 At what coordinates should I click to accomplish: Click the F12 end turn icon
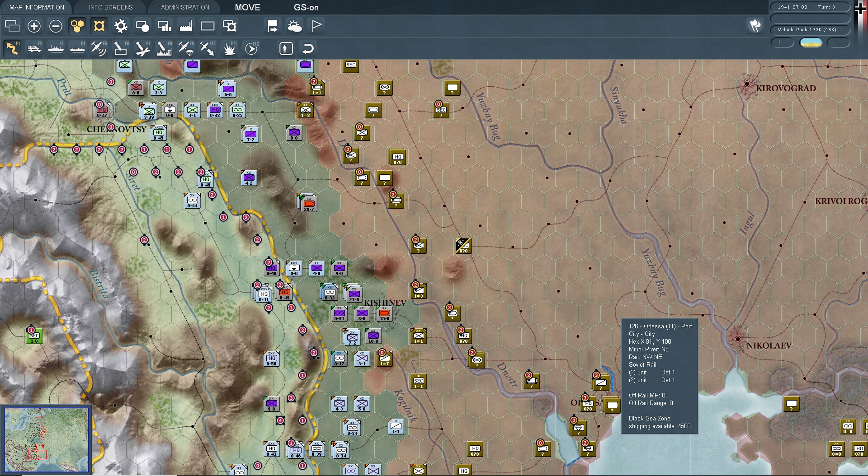pyautogui.click(x=251, y=48)
